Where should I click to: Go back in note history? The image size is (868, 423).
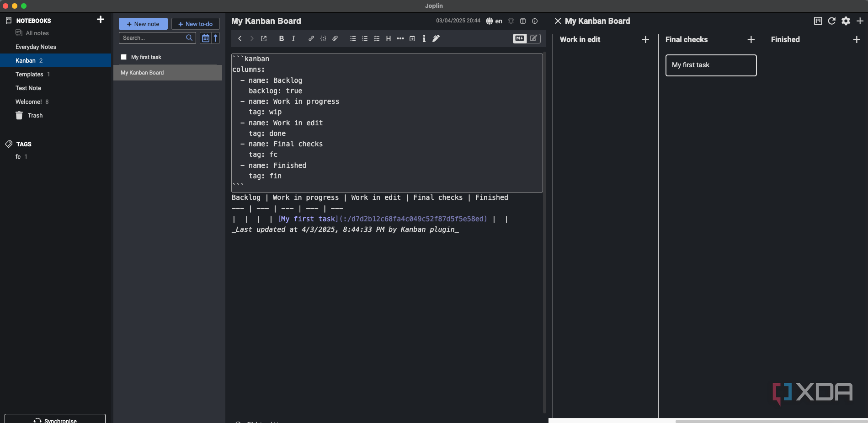tap(240, 39)
